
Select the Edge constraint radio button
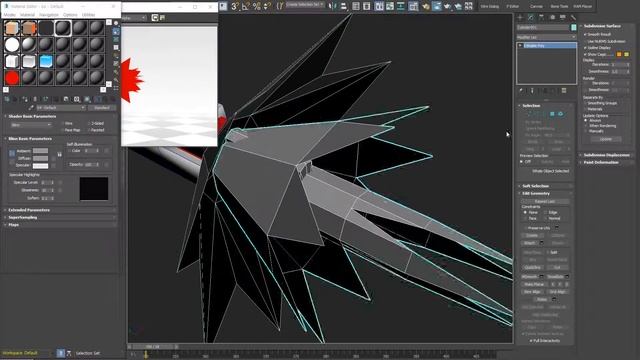[x=545, y=213]
